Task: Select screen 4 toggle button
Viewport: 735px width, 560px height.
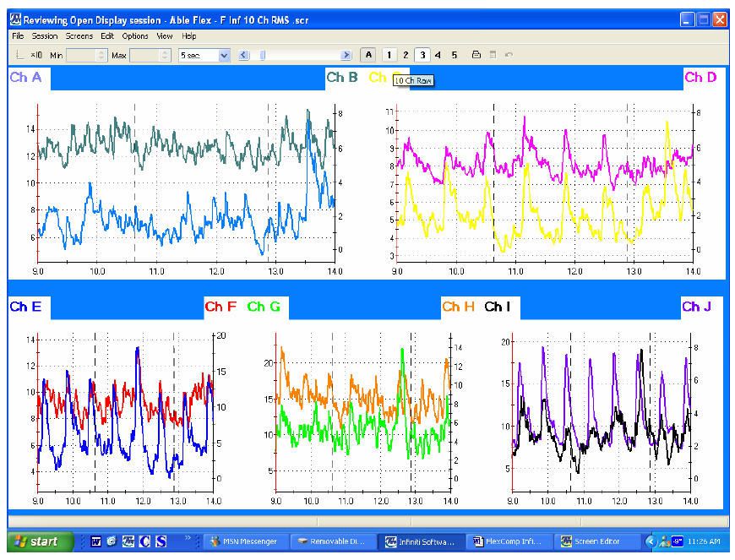Action: tap(438, 55)
